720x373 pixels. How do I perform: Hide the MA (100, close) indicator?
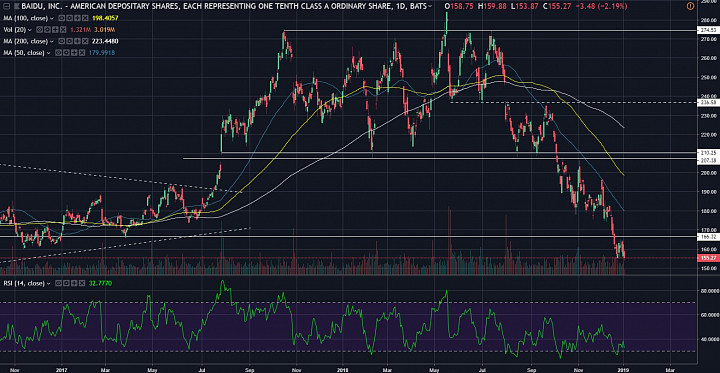[62, 18]
